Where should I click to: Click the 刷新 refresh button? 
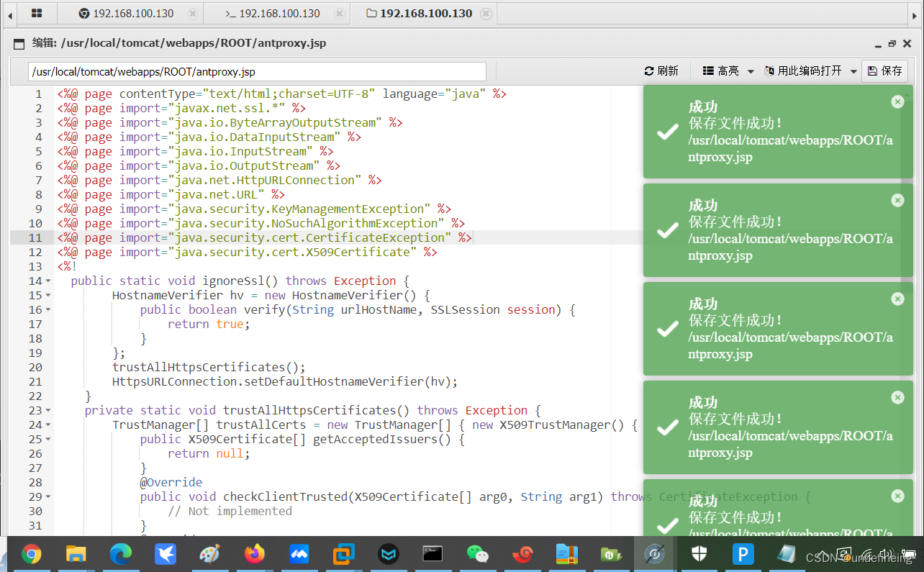[661, 71]
